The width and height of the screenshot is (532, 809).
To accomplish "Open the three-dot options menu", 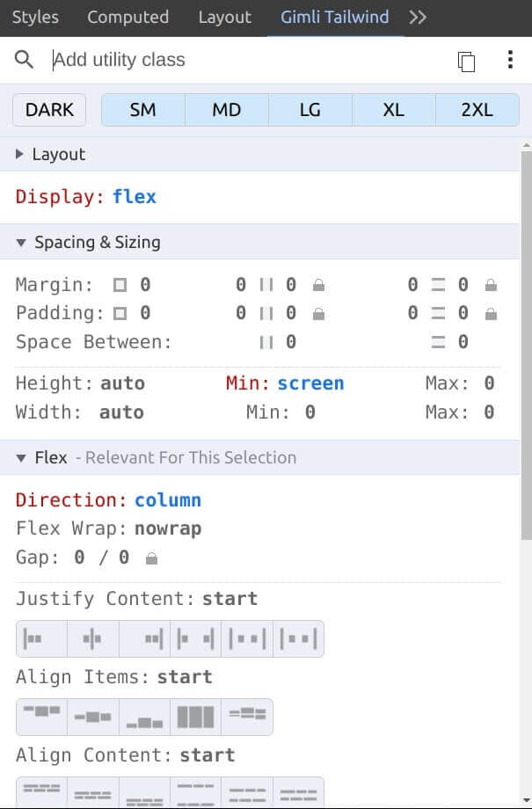I will (510, 60).
